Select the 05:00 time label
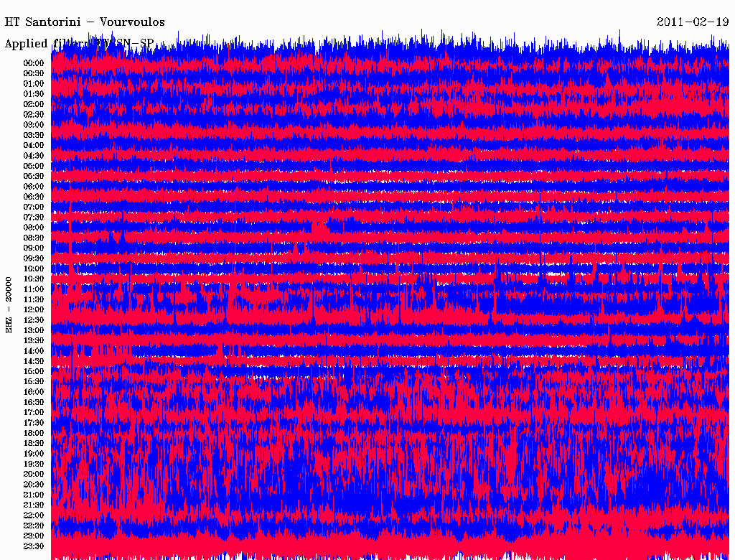Image resolution: width=735 pixels, height=560 pixels. [x=34, y=166]
